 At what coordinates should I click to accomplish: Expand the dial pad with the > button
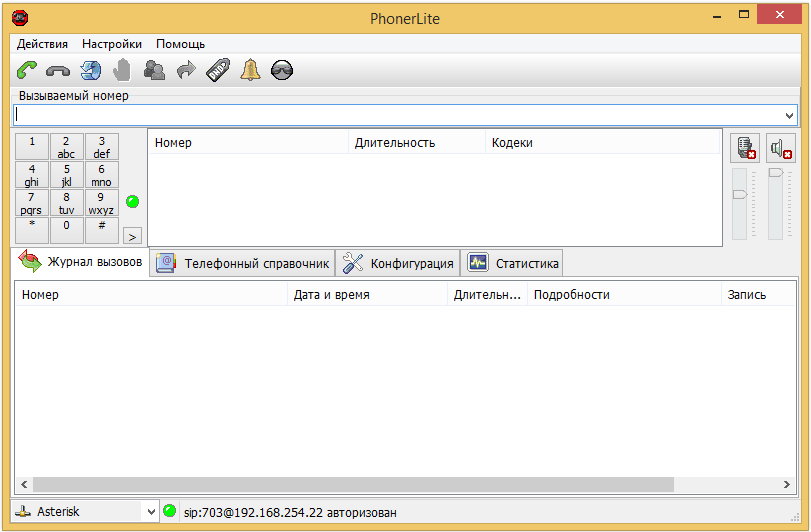(x=132, y=236)
